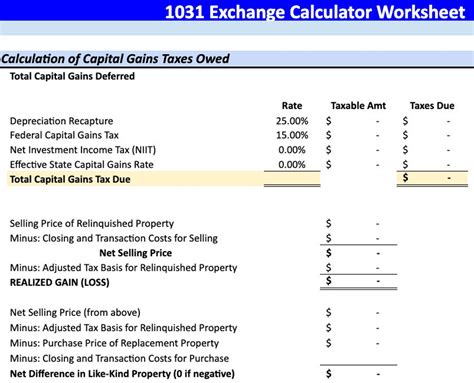Select Net Selling Price (from above) value
474x383 pixels.
click(x=358, y=313)
